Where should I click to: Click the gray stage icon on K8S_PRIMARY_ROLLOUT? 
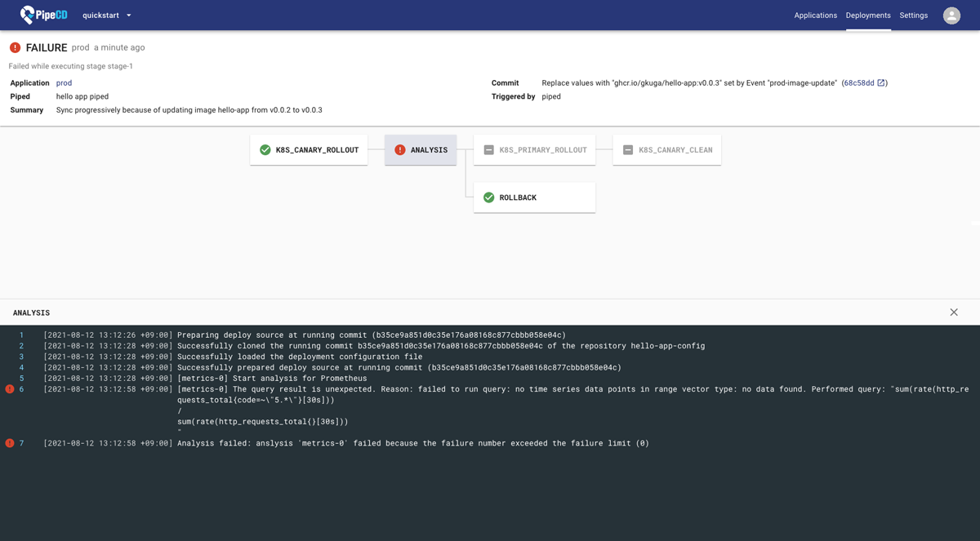pos(489,149)
